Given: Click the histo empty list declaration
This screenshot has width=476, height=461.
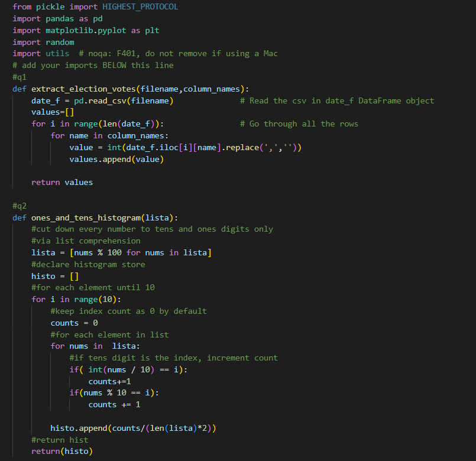Looking at the screenshot, I should point(53,276).
